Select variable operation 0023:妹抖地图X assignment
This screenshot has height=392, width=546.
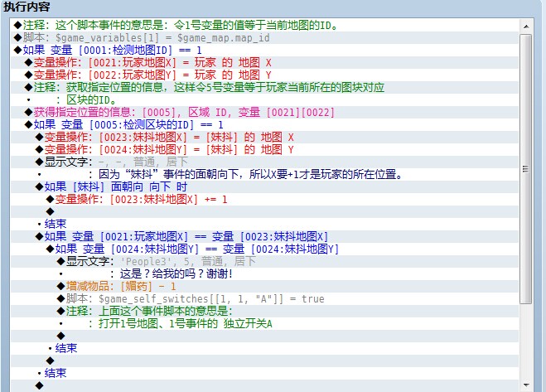click(264, 138)
